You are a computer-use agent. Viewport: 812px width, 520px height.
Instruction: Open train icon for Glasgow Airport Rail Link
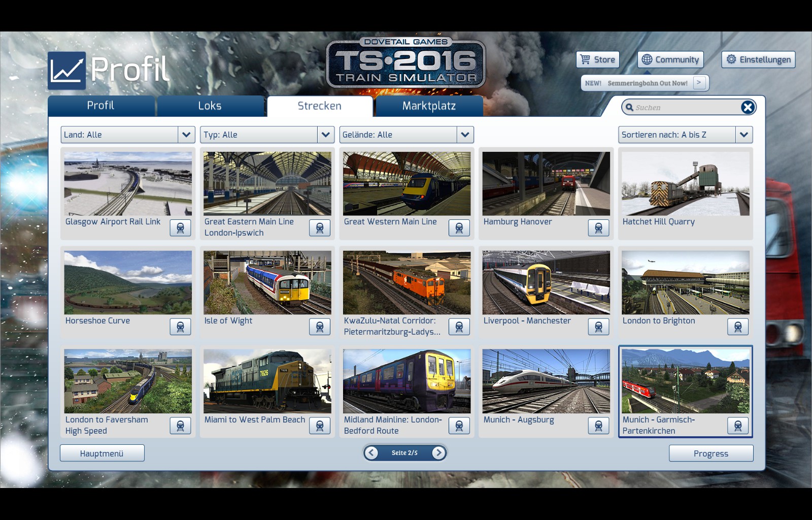[x=180, y=228]
